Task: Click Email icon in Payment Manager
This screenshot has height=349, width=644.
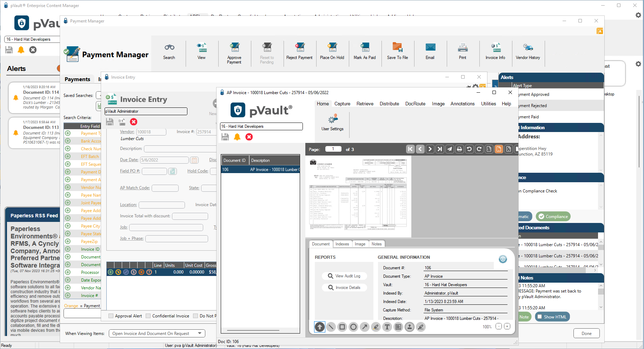Action: point(430,52)
